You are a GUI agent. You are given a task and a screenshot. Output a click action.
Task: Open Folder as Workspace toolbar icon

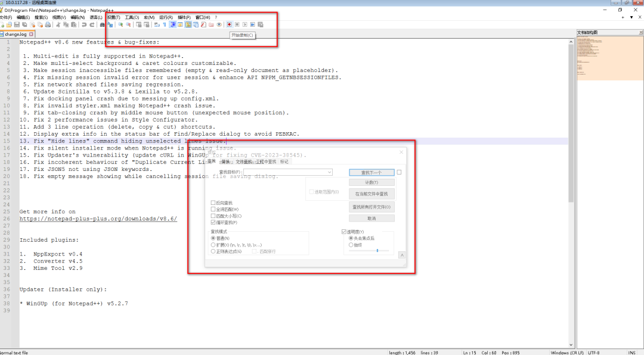pos(211,24)
